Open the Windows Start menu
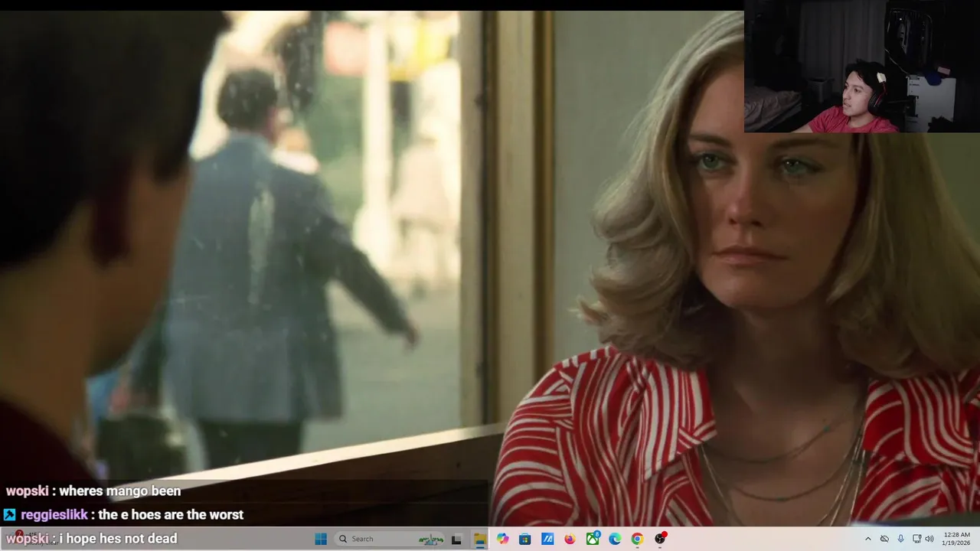980x551 pixels. (321, 539)
